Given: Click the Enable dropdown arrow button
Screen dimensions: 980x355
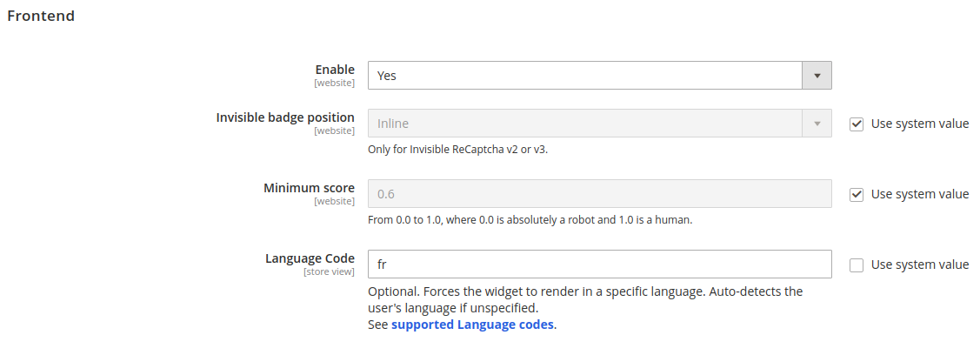Looking at the screenshot, I should coord(817,76).
